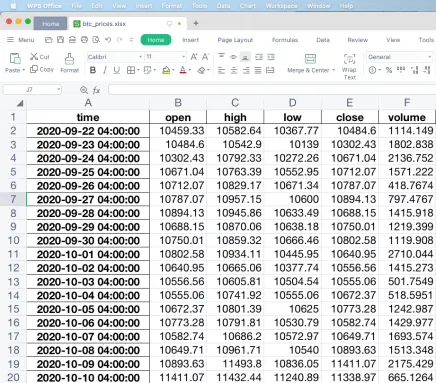The image size is (436, 383).
Task: Expand the font color dropdown arrow
Action: (190, 70)
